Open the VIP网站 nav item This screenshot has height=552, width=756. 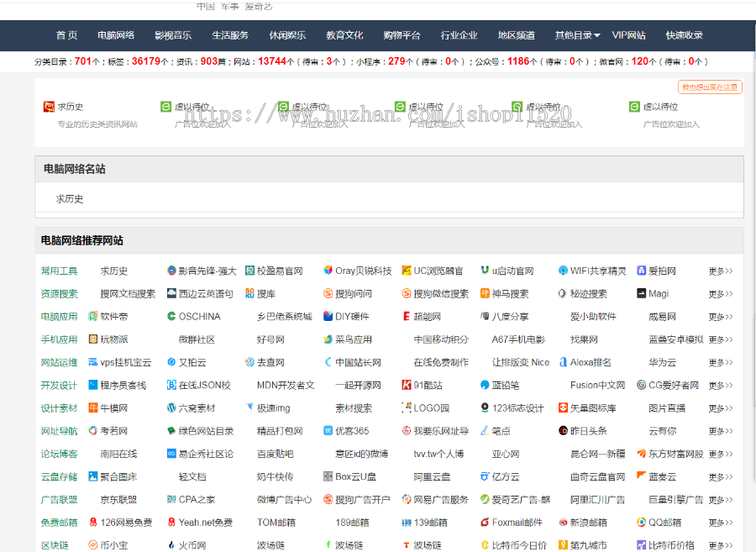[628, 35]
